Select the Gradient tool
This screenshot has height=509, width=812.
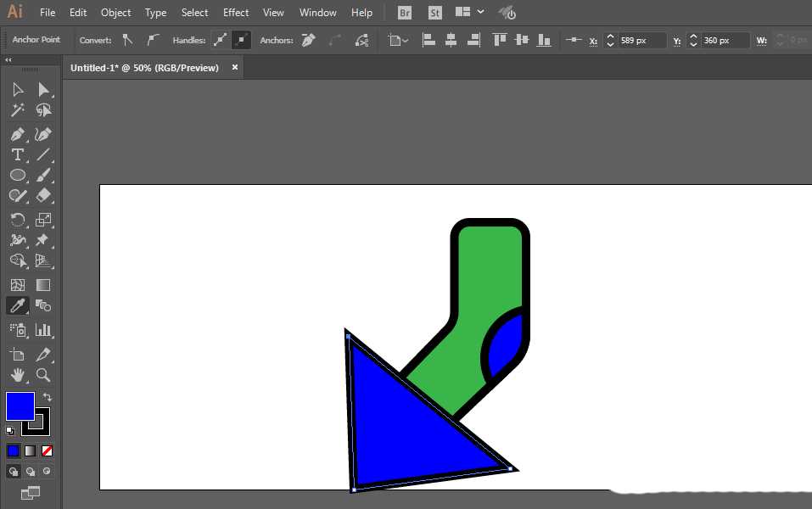(x=42, y=285)
